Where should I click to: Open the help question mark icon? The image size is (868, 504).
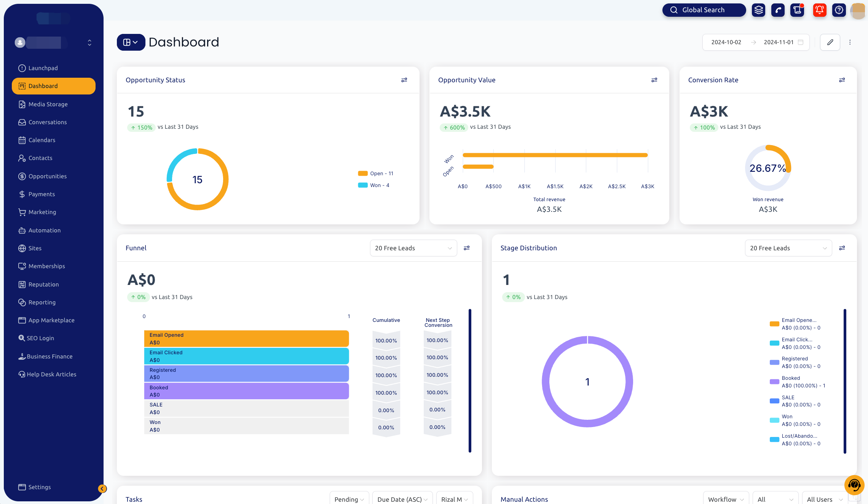coord(839,10)
